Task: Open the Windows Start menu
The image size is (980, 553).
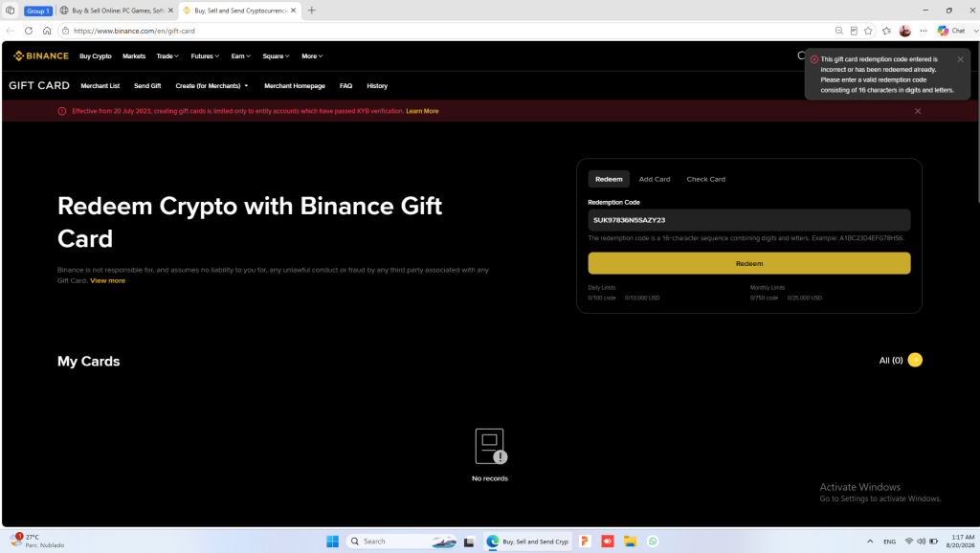Action: point(332,542)
